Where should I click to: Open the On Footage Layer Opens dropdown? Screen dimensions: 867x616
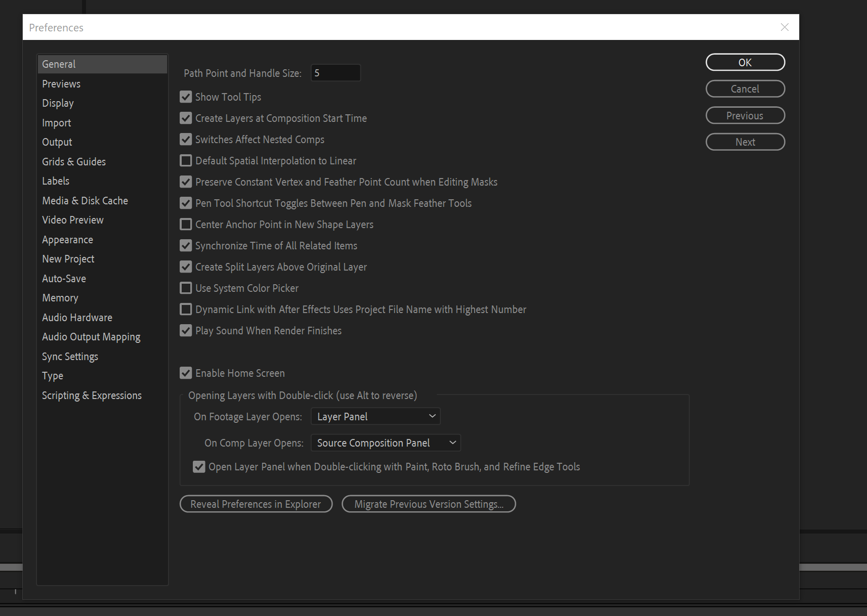[375, 416]
